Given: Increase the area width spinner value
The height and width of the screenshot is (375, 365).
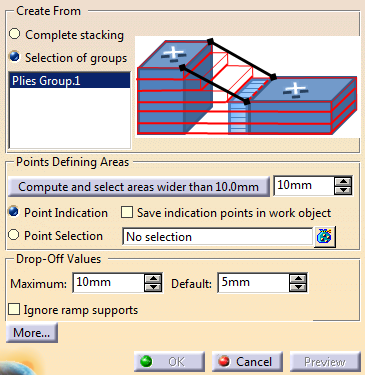Looking at the screenshot, I should (x=343, y=182).
